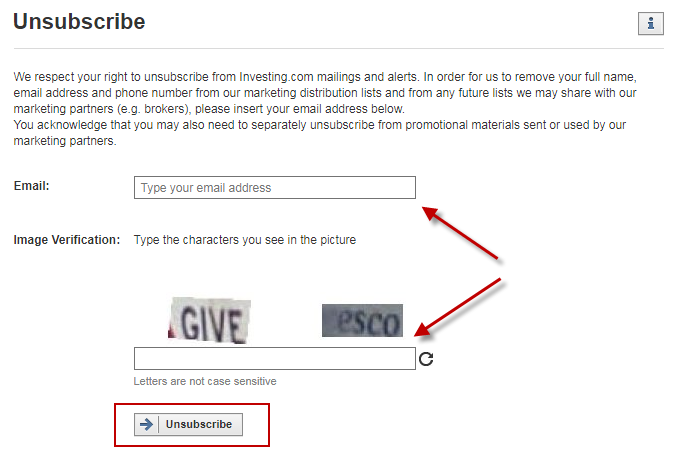Click the Unsubscribe page heading
Screen dimensions: 676x461
coord(79,22)
